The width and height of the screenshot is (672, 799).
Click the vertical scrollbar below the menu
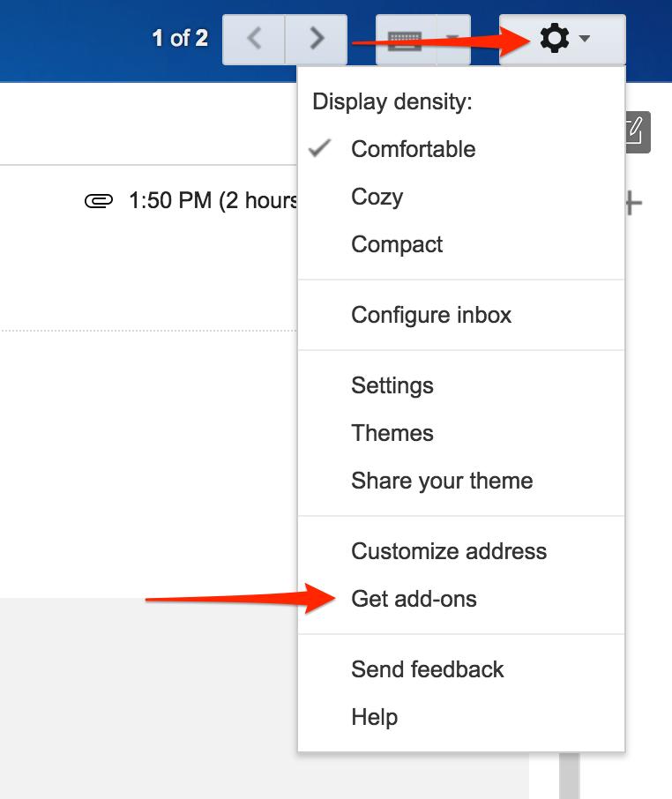pos(569,775)
